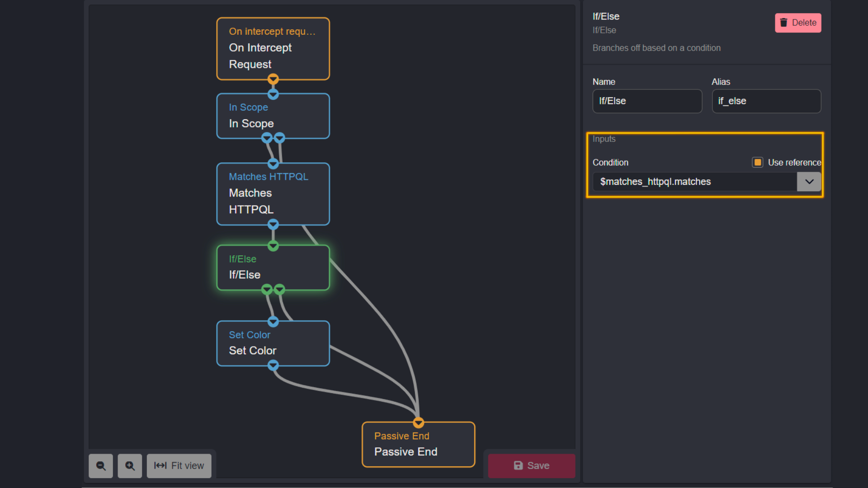The image size is (868, 488).
Task: Click the Save button
Action: coord(531,465)
